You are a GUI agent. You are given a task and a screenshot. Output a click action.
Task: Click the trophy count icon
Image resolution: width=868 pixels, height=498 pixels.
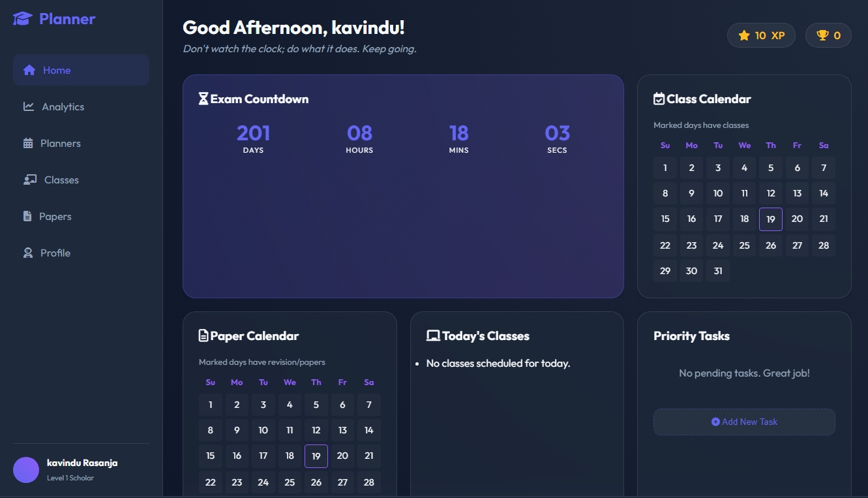coord(822,35)
